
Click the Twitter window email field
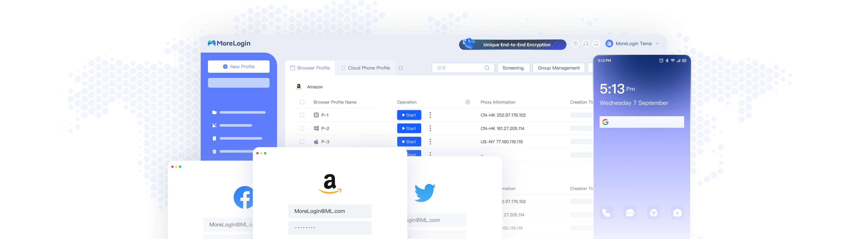[x=437, y=220]
